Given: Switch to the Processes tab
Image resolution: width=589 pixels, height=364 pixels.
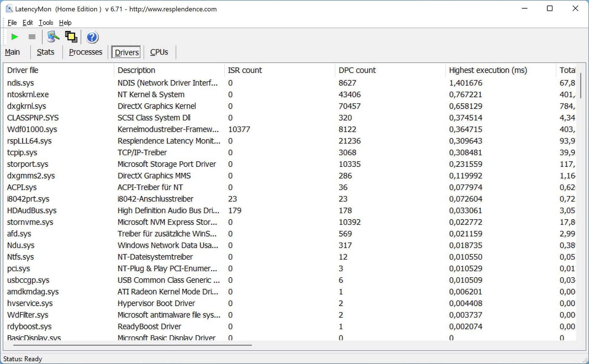Looking at the screenshot, I should (85, 52).
